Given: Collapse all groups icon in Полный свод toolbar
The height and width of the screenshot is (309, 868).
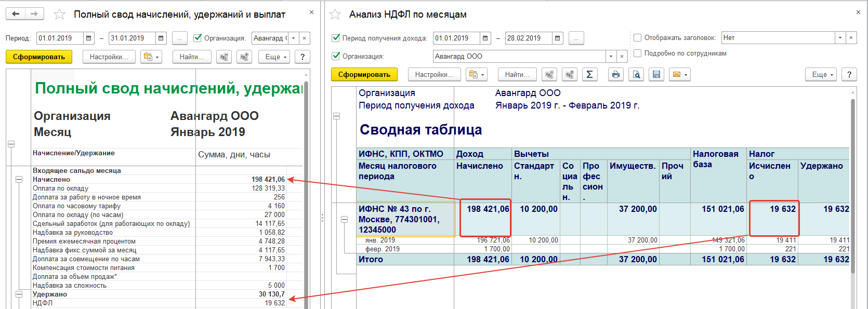Looking at the screenshot, I should tap(224, 57).
